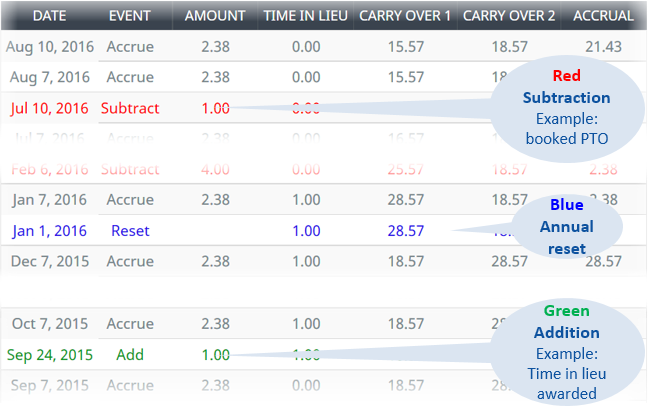Click the red Subtract event on Jul 10

(x=129, y=108)
